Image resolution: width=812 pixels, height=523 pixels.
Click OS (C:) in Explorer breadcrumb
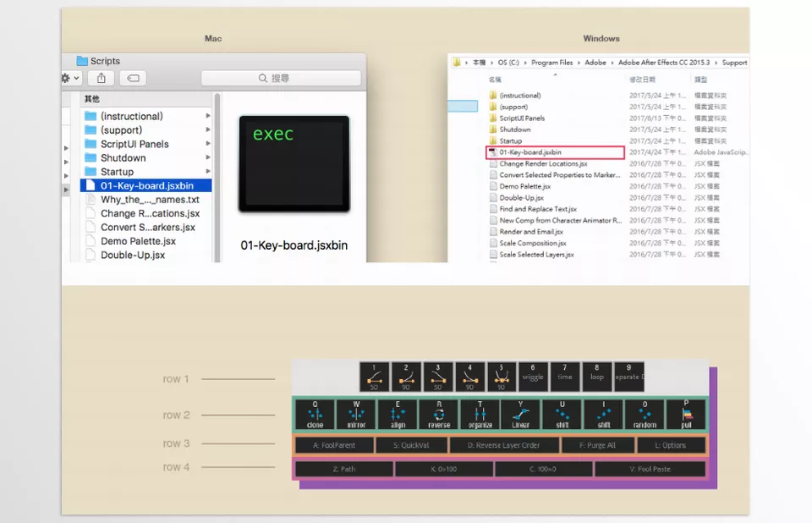508,63
